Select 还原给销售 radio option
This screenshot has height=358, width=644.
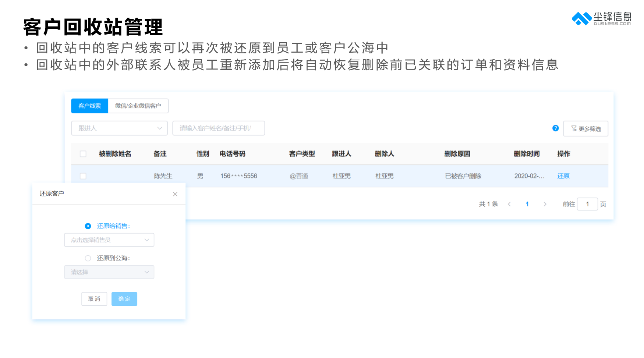(88, 226)
